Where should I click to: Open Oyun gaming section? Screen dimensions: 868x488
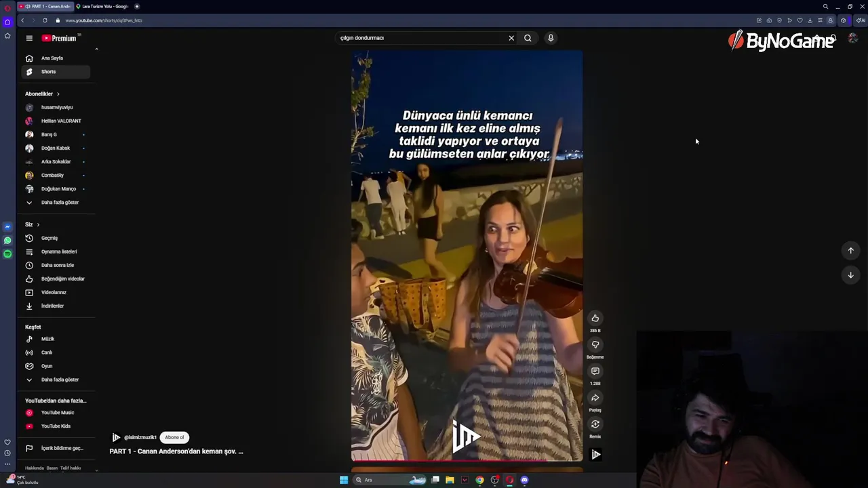(x=55, y=366)
